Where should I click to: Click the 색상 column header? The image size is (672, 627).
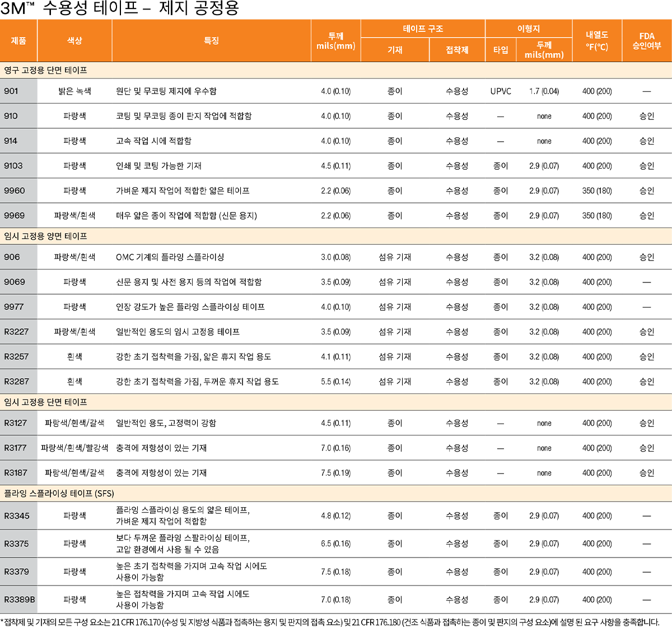(x=74, y=40)
